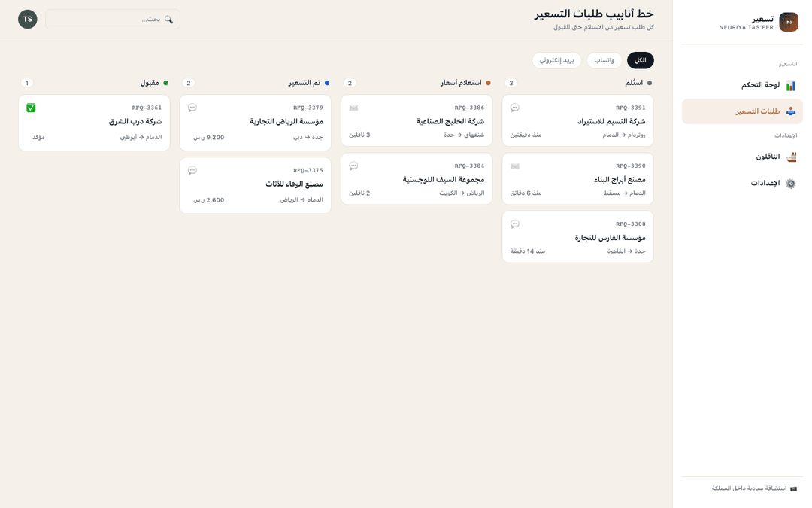The width and height of the screenshot is (812, 508).
Task: Click the منذ 14 دقيقة timestamp
Action: point(528,251)
